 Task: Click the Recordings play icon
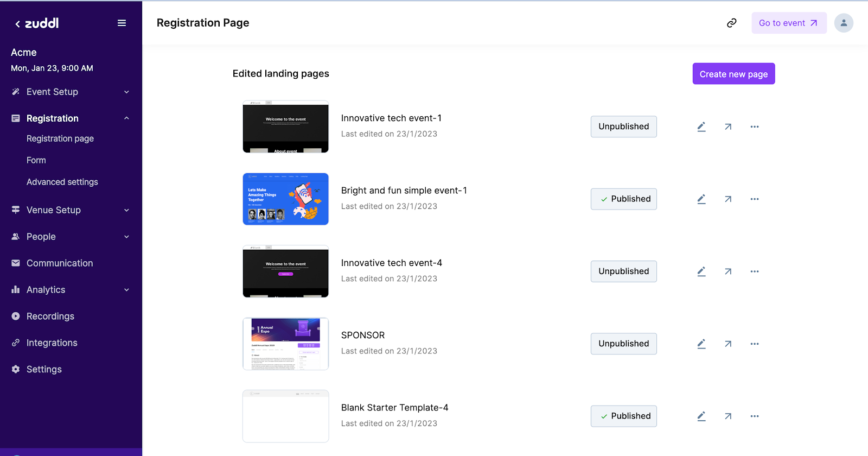click(16, 316)
